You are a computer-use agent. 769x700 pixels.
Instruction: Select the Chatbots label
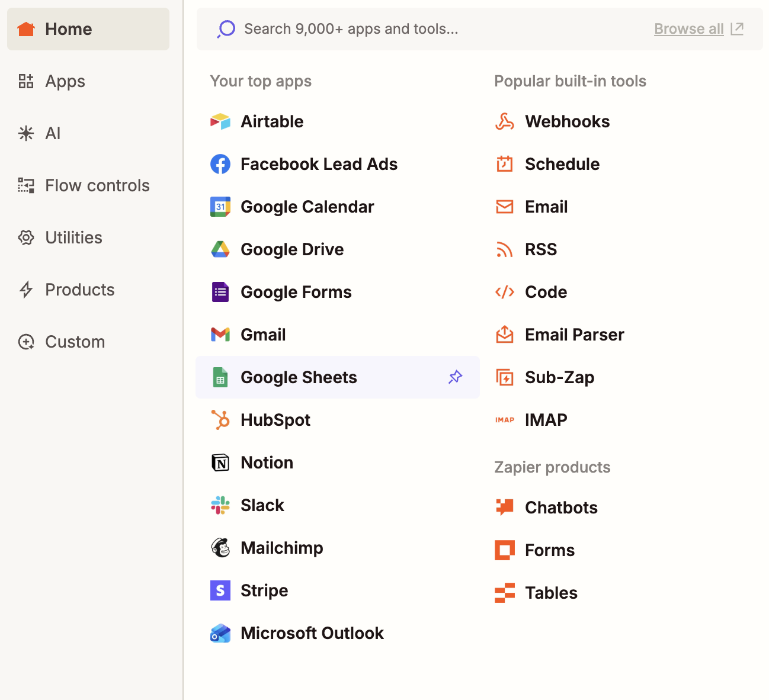[561, 508]
